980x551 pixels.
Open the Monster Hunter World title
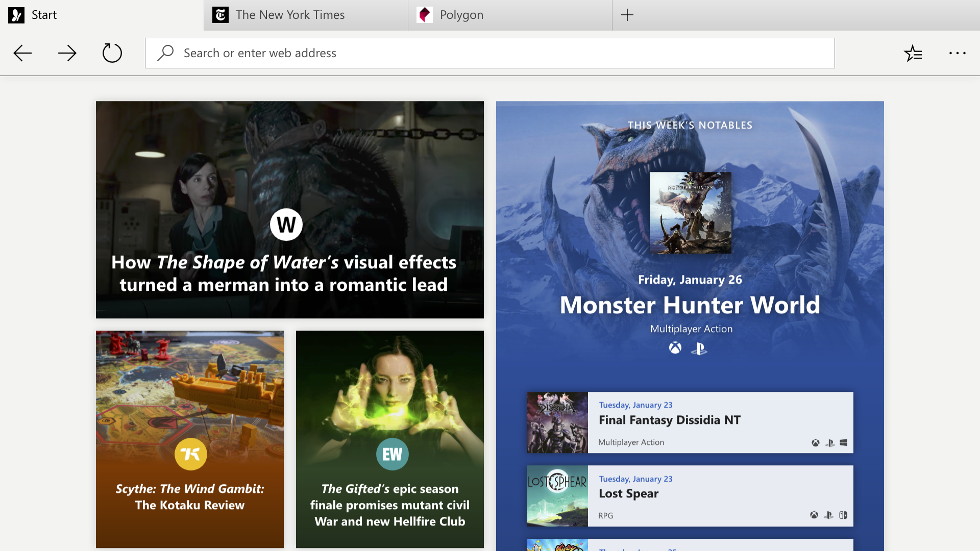tap(690, 305)
